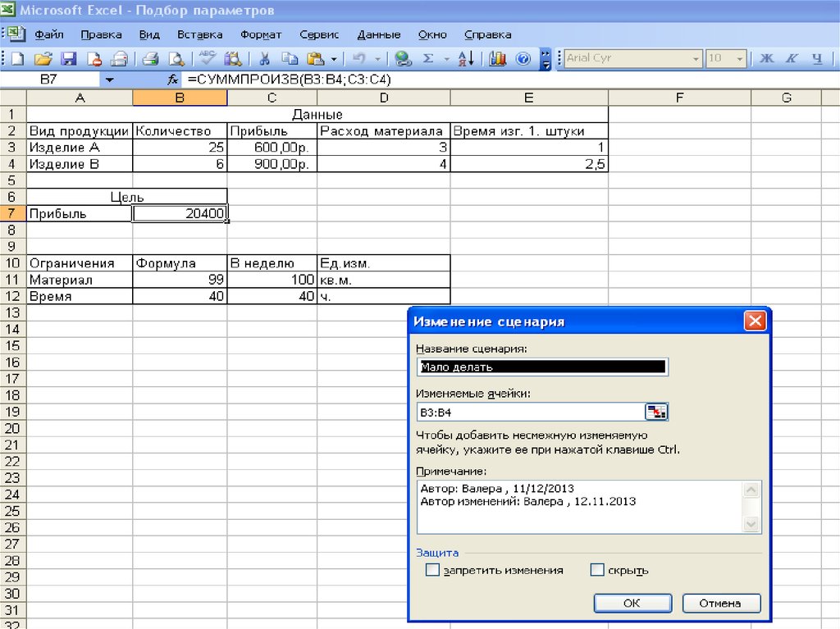Open the font size dropdown
Image resolution: width=840 pixels, height=629 pixels.
click(740, 58)
